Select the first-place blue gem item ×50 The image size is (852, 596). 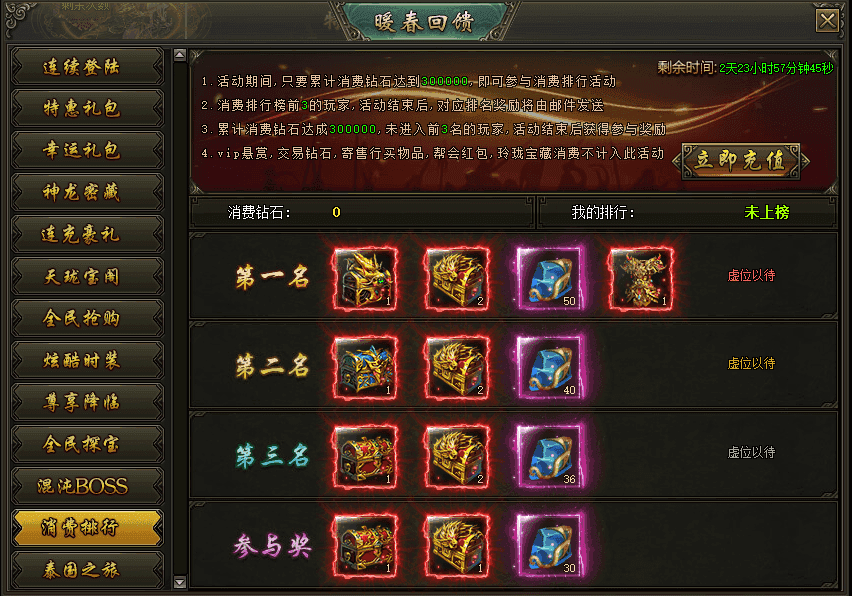pyautogui.click(x=549, y=279)
